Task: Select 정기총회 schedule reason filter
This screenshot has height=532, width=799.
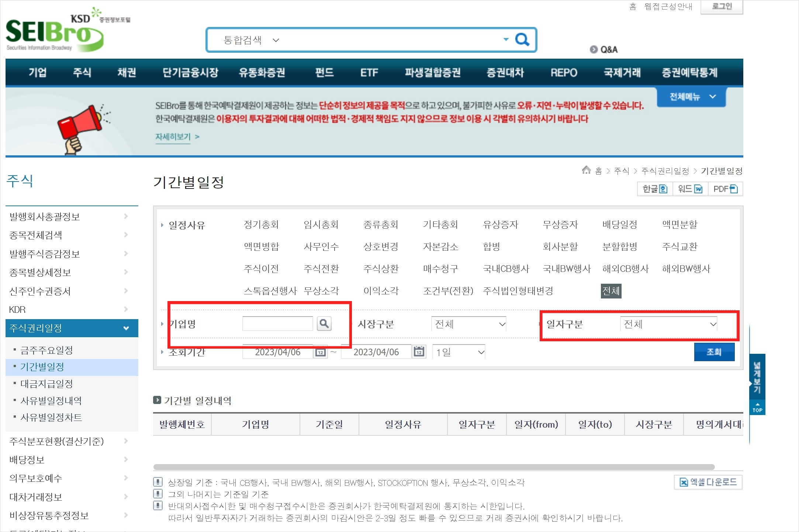Action: click(x=261, y=224)
